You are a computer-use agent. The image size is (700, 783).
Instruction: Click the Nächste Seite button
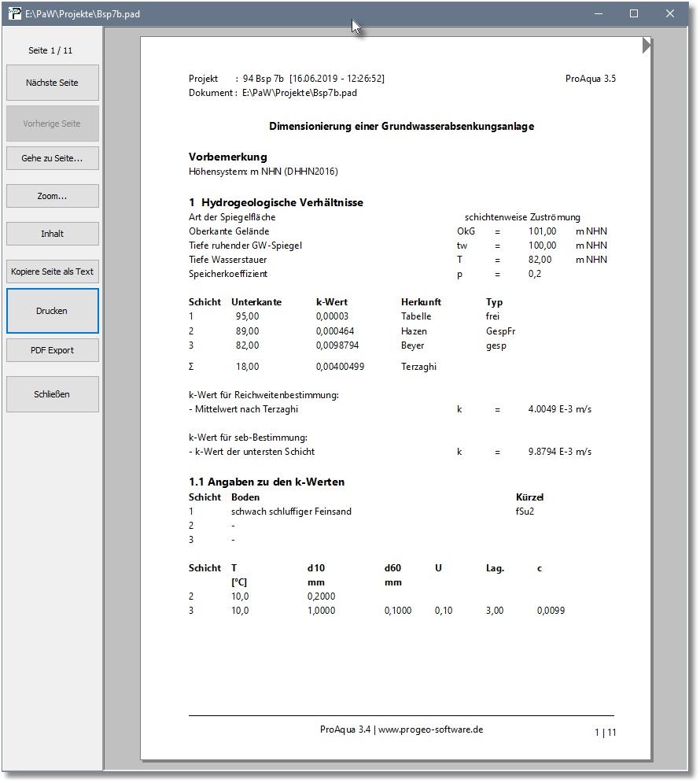click(x=52, y=83)
